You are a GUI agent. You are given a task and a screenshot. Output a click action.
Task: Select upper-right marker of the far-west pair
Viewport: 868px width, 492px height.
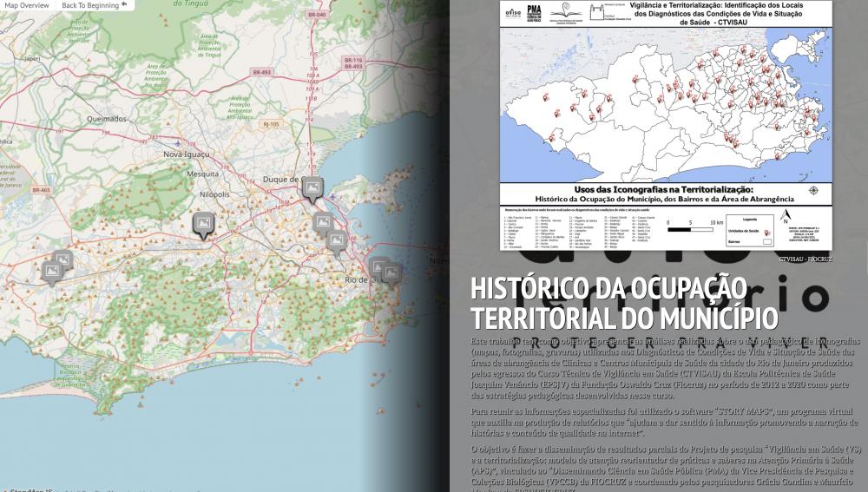pos(62,259)
